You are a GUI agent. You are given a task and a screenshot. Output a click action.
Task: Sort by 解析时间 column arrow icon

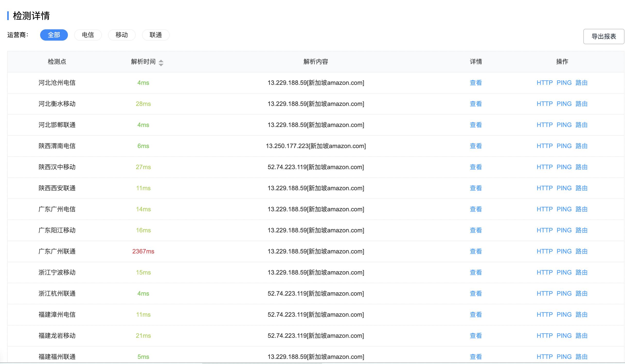pyautogui.click(x=161, y=63)
